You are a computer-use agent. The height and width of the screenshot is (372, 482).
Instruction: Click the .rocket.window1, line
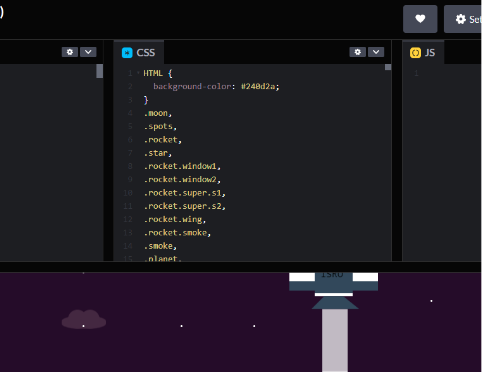[x=182, y=166]
